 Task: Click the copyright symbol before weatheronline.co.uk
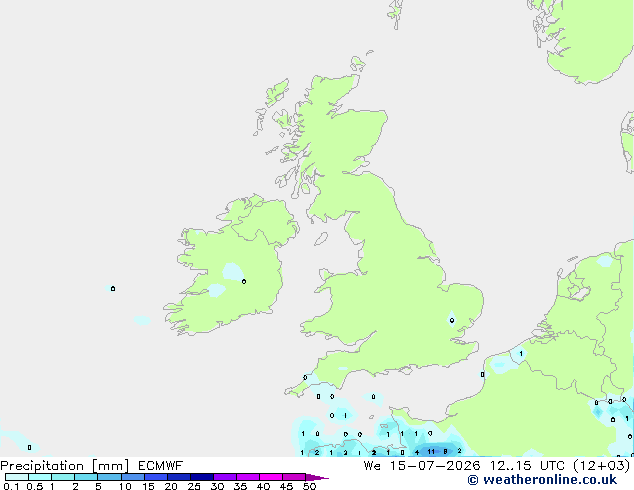(x=473, y=480)
